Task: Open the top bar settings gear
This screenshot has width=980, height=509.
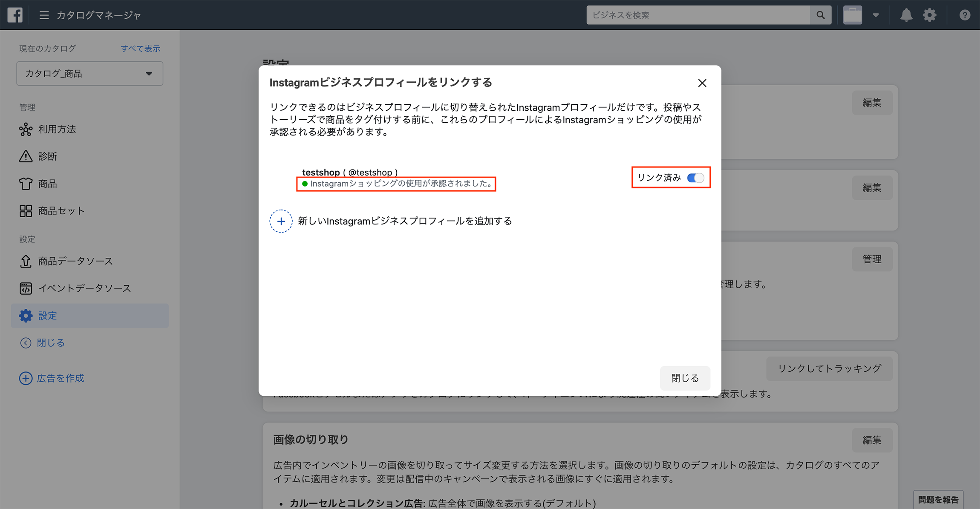Action: [x=929, y=15]
